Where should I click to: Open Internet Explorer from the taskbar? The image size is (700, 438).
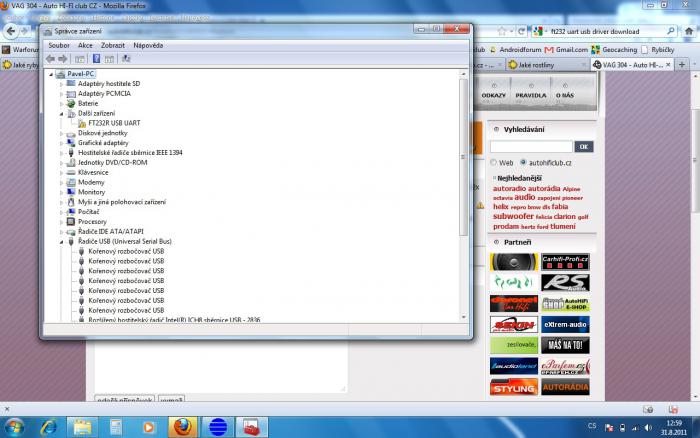[46, 426]
